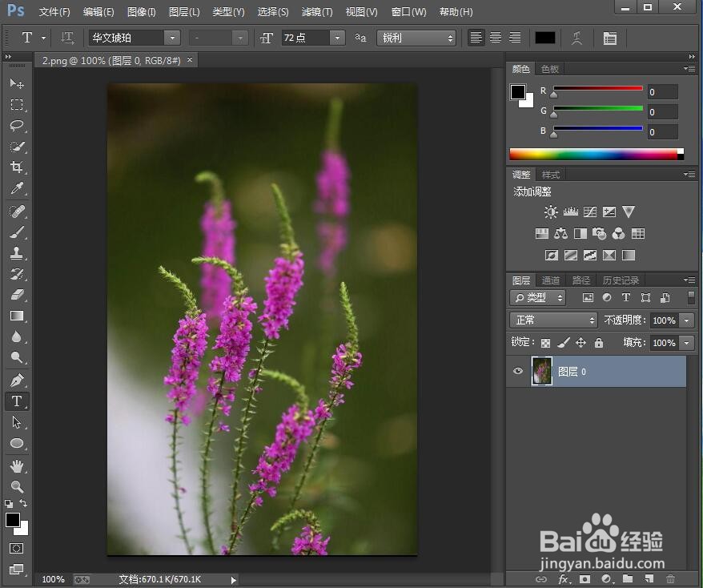The height and width of the screenshot is (588, 703).
Task: Change the screen mode
Action: click(x=17, y=569)
